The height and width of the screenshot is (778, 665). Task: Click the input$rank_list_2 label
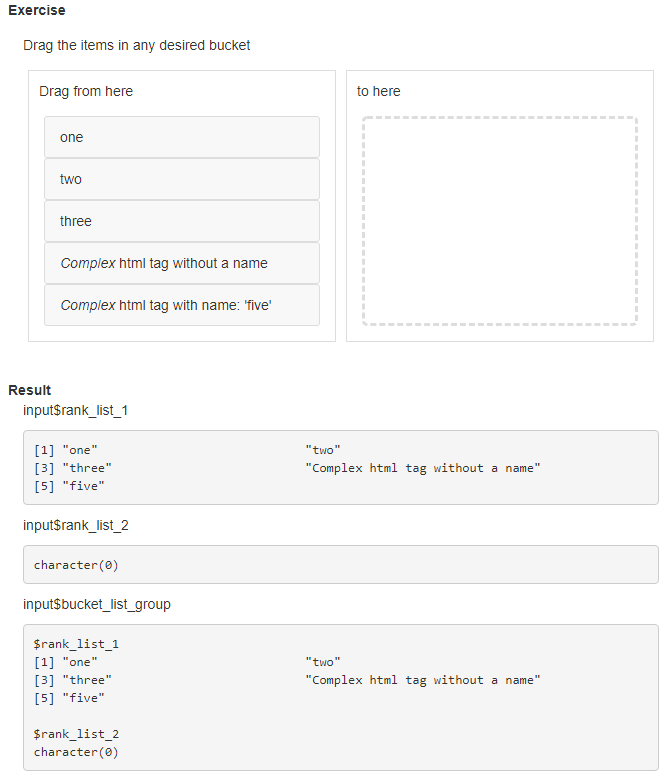tap(75, 525)
